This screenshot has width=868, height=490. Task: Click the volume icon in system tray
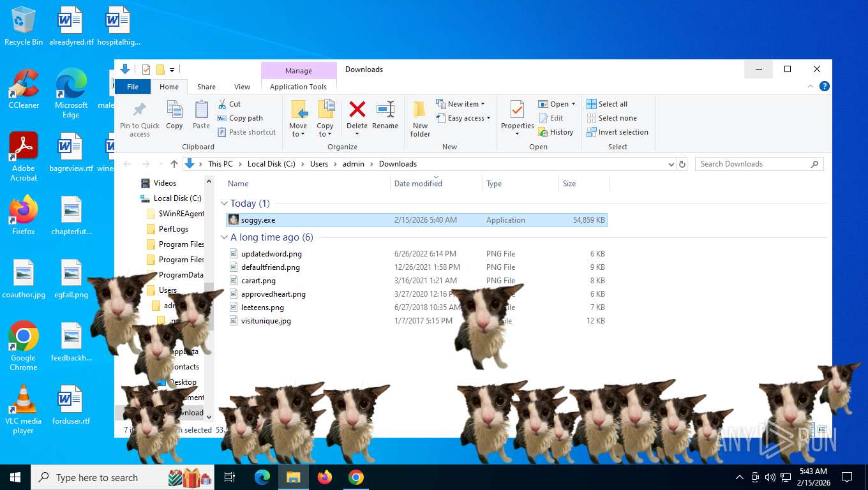point(770,477)
